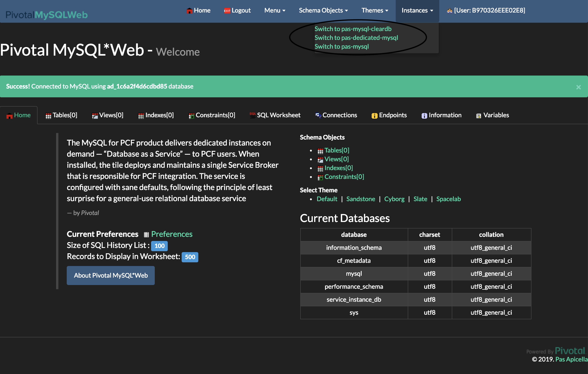Click the red house Home icon in navbar
The image size is (588, 374).
point(189,11)
